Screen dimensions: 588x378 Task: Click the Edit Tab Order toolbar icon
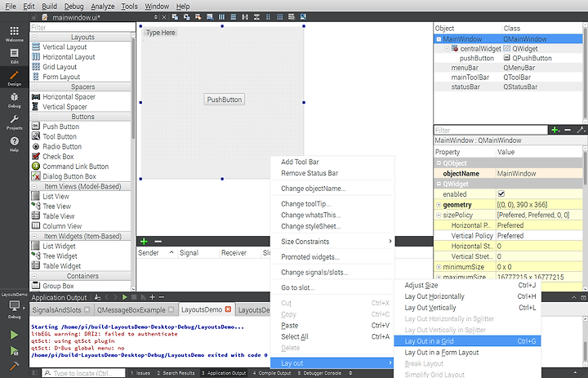coord(210,17)
